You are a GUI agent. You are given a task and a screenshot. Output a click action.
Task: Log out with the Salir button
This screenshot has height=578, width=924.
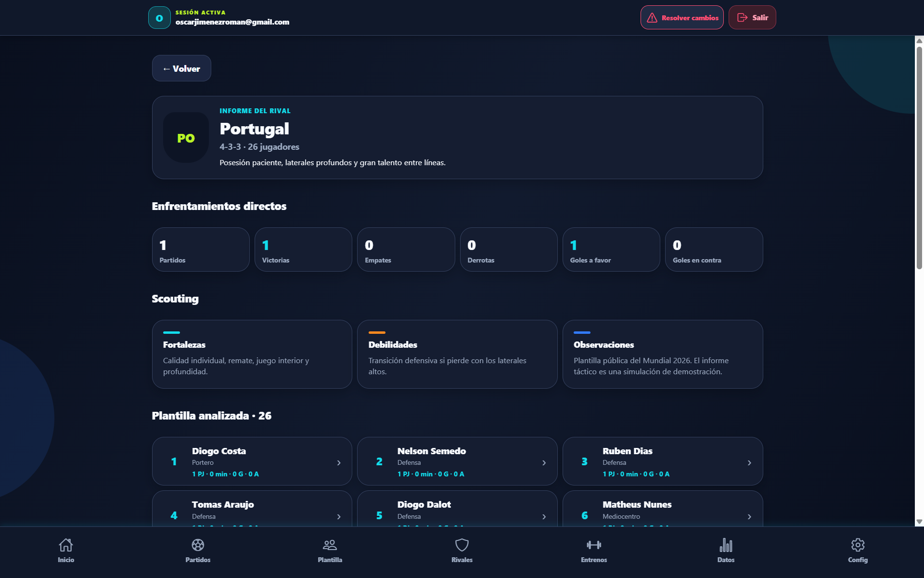pyautogui.click(x=752, y=18)
